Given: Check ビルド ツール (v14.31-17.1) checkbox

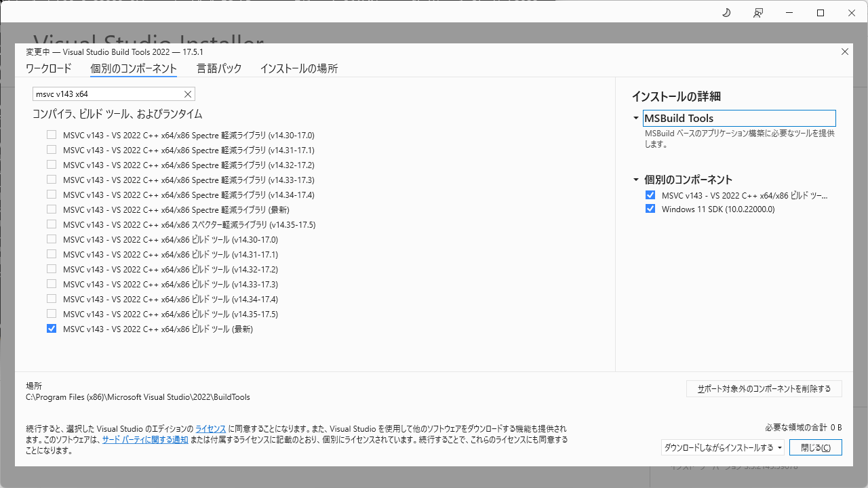Looking at the screenshot, I should (52, 254).
